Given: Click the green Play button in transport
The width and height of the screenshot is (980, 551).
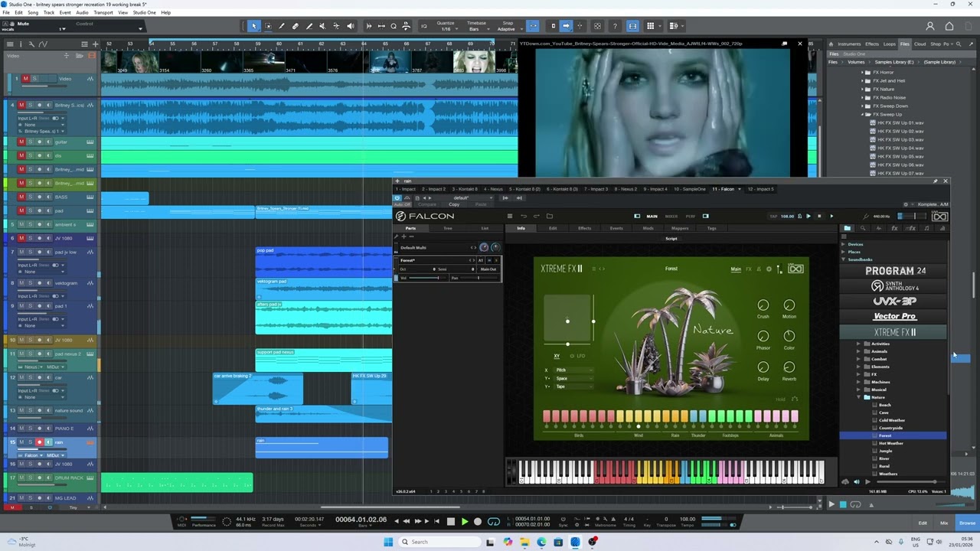Looking at the screenshot, I should click(x=464, y=521).
